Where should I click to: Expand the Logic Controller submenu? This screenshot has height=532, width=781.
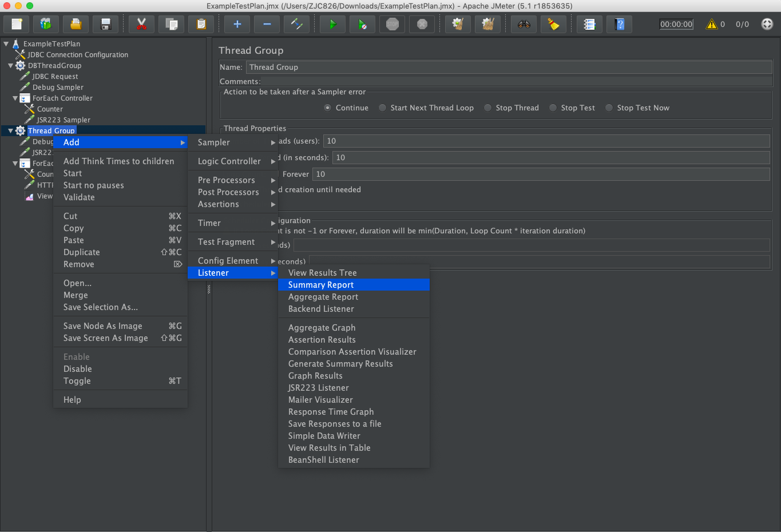(233, 161)
